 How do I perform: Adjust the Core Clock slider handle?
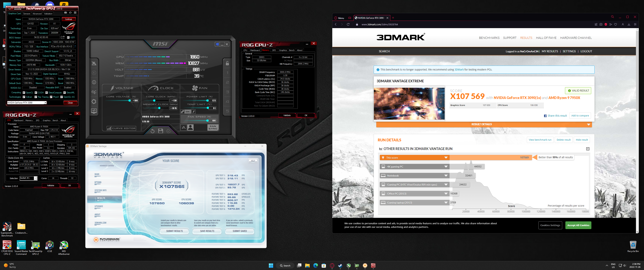154,100
